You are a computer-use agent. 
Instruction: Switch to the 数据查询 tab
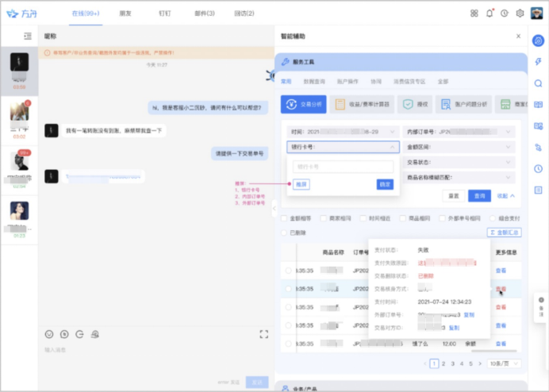pyautogui.click(x=313, y=81)
